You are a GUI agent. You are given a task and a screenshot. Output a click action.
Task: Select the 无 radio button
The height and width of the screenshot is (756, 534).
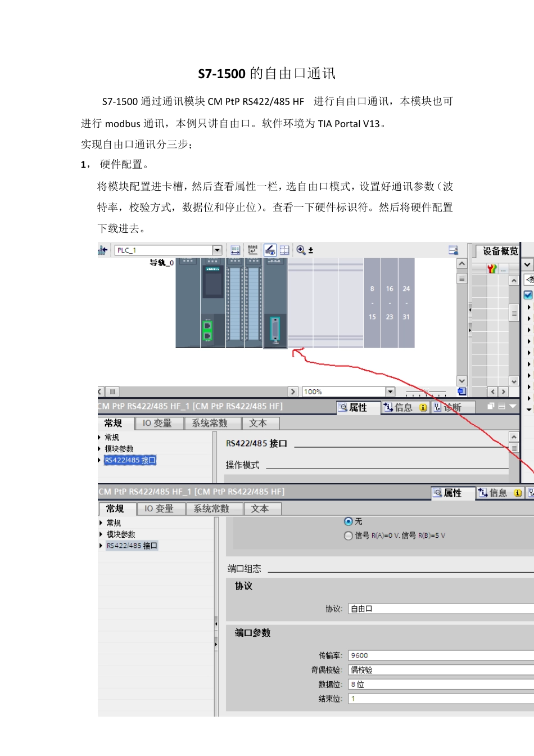(x=349, y=521)
